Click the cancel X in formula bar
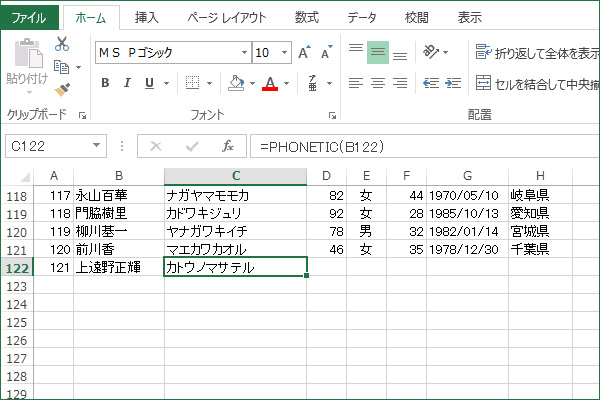This screenshot has width=600, height=400. pyautogui.click(x=156, y=146)
